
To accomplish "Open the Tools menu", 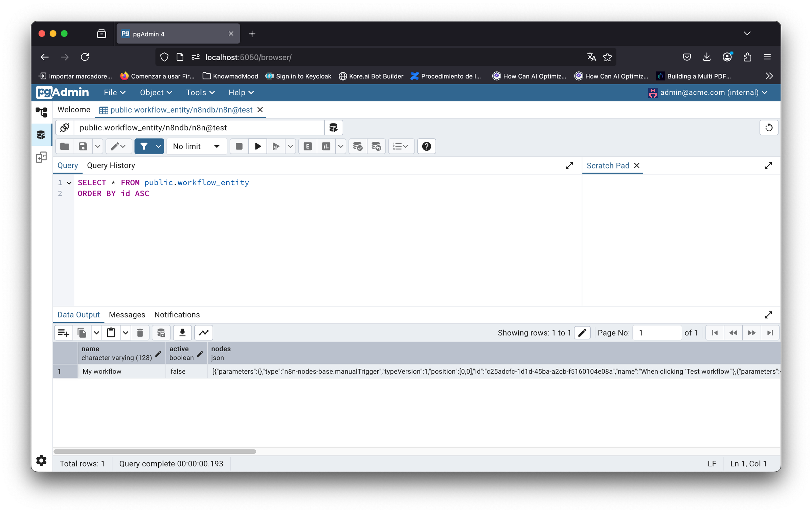I will point(200,92).
